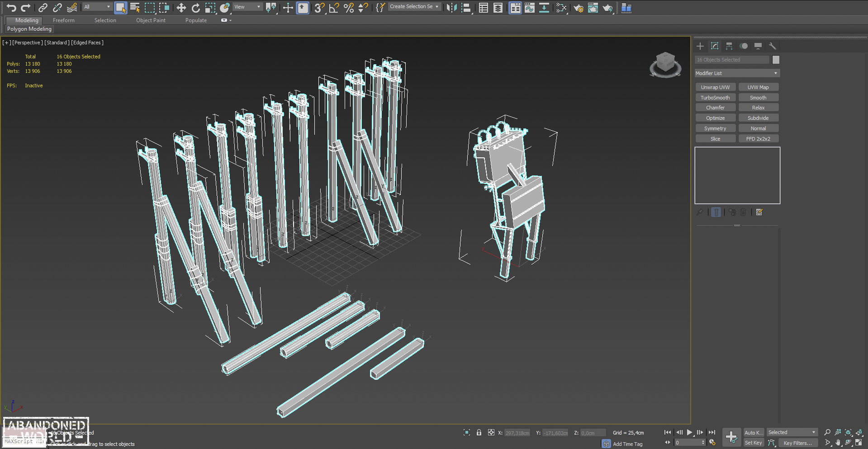Activate the Select and Move tool
868x449 pixels.
click(x=181, y=8)
